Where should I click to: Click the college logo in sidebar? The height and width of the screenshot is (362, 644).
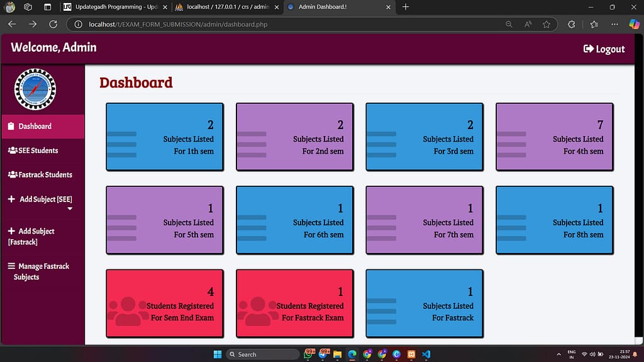35,89
